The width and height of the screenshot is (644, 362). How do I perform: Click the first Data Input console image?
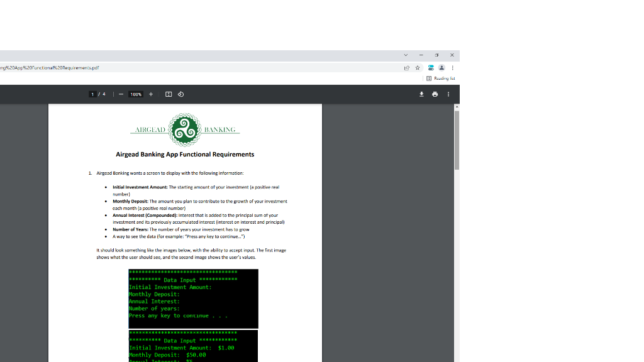tap(194, 299)
